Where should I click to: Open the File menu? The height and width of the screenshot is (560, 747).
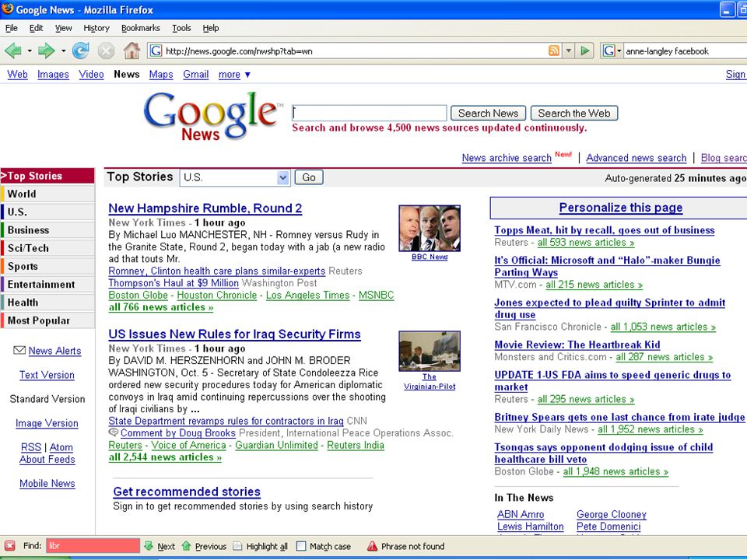[x=12, y=28]
